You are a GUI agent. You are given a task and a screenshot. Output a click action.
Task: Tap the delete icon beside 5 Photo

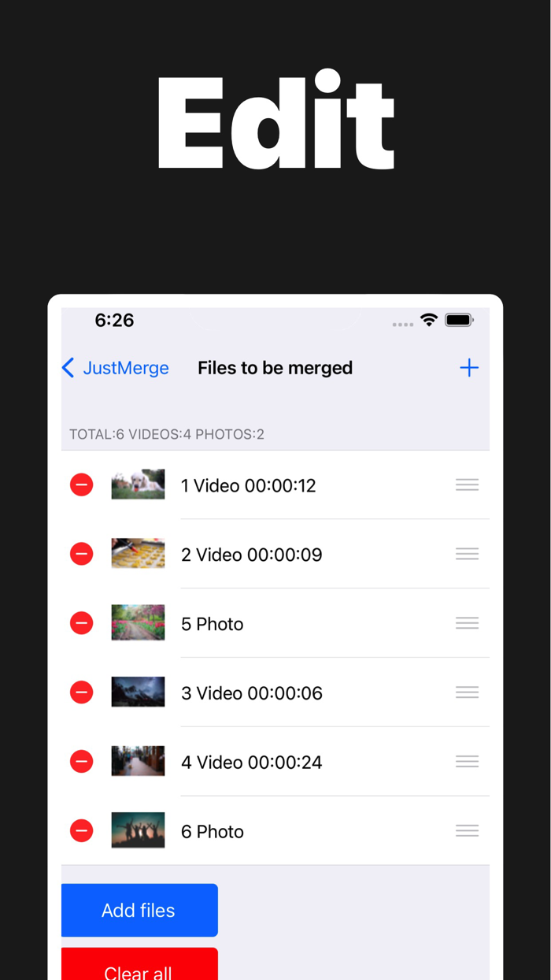(x=81, y=623)
